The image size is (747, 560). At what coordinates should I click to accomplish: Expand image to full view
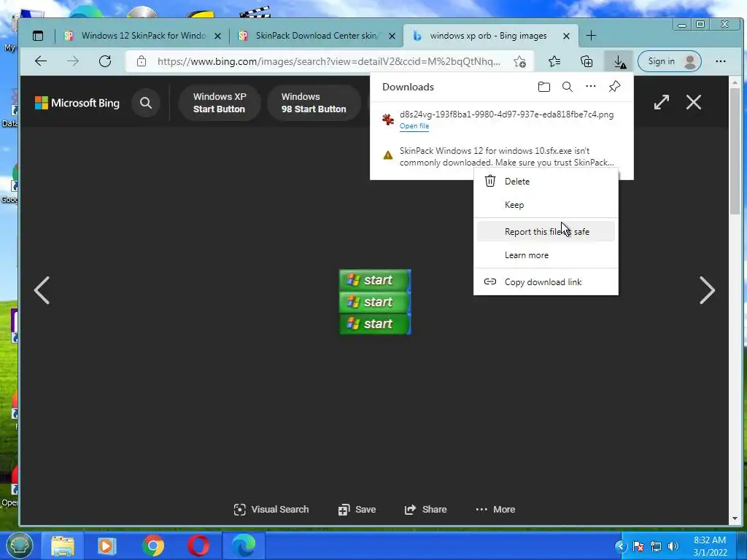tap(661, 102)
